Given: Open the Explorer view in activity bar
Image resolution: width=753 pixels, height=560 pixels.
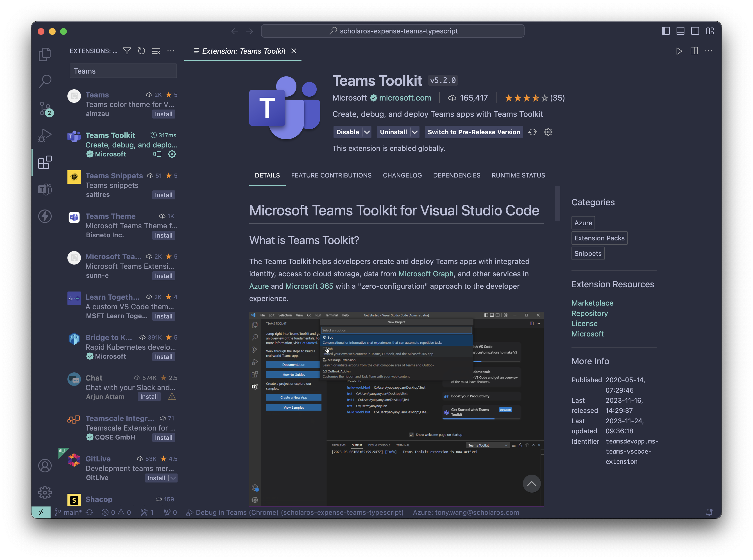Looking at the screenshot, I should [45, 54].
